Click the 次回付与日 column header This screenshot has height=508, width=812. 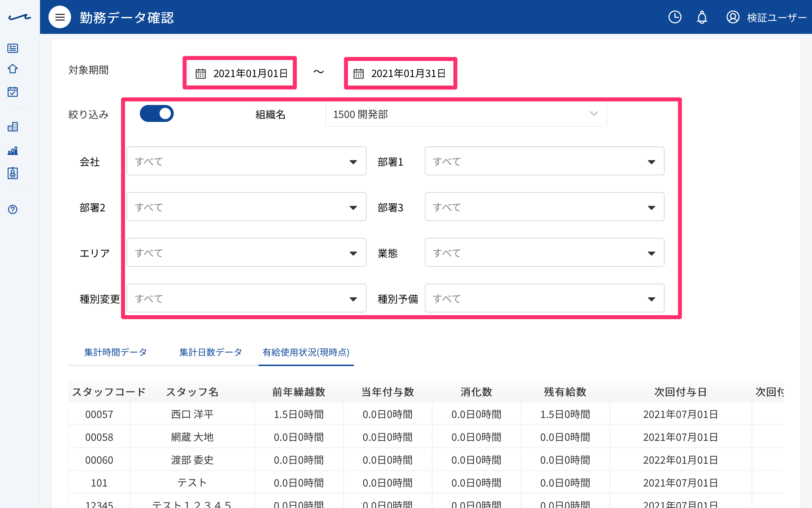pos(680,392)
